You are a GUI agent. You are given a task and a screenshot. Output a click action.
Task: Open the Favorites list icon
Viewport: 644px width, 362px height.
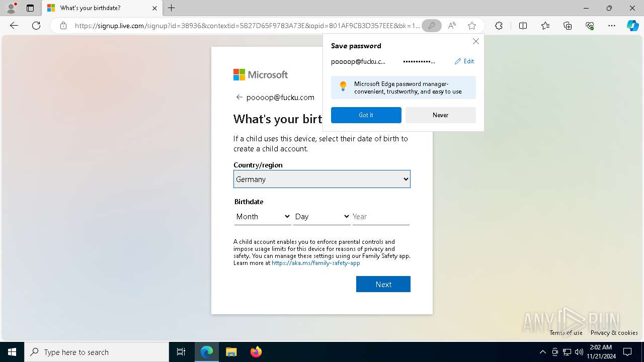tap(545, 26)
